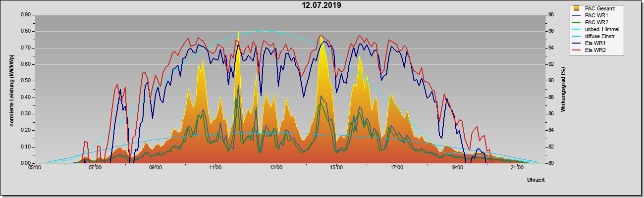Click the Uhrzeit axis label
644x198 pixels.
[x=536, y=180]
